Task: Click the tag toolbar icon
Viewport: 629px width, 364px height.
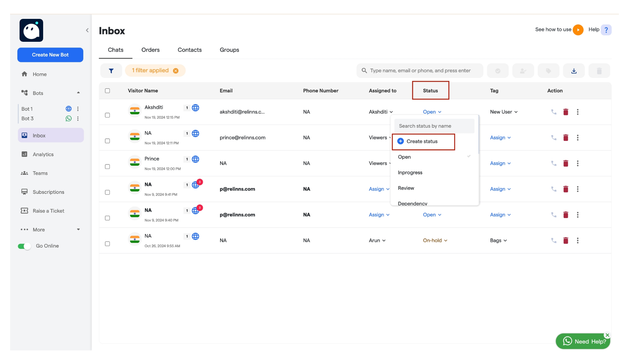Action: [548, 71]
